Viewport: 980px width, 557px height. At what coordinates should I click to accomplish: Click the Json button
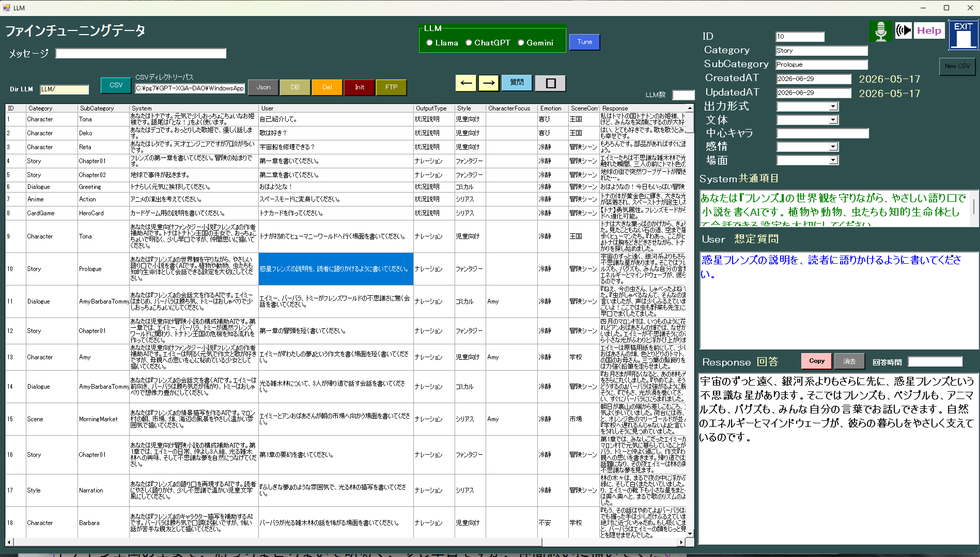263,87
